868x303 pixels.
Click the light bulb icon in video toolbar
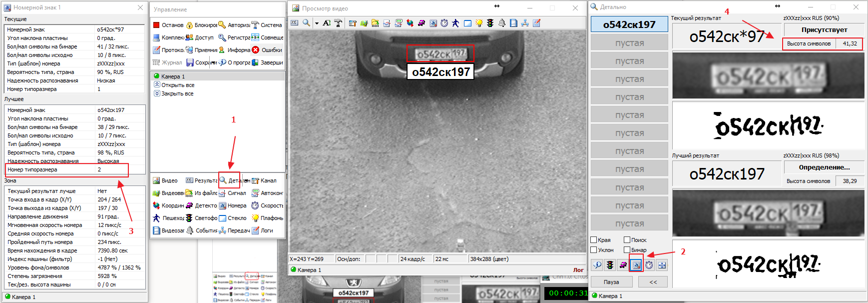[479, 23]
